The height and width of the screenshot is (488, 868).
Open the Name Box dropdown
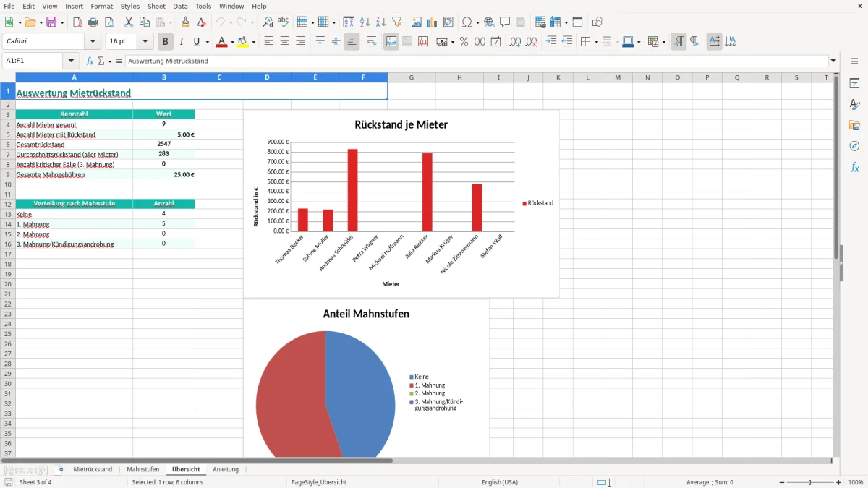71,61
